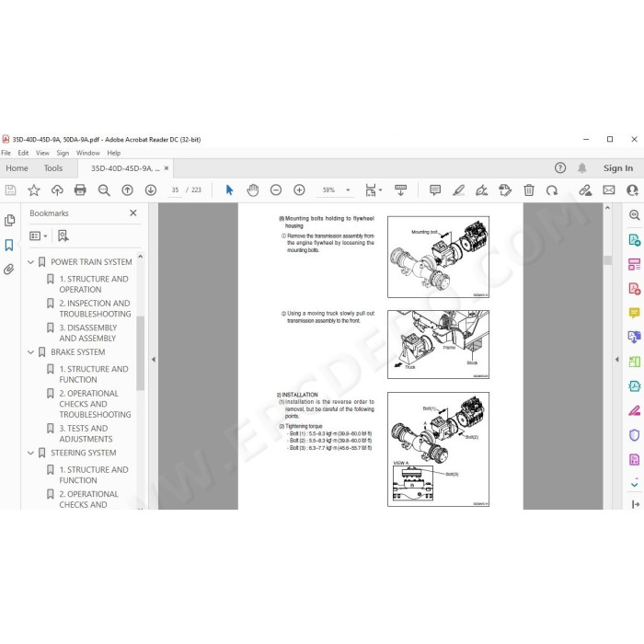Open 3. TESTS AND ADJUSTMENTS bookmark
This screenshot has height=644, width=644.
(86, 433)
